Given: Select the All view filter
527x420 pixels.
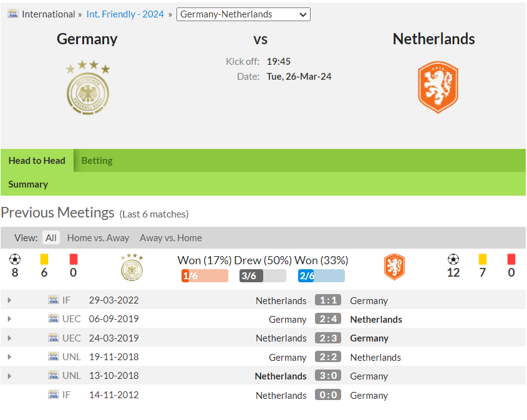Looking at the screenshot, I should (x=51, y=237).
